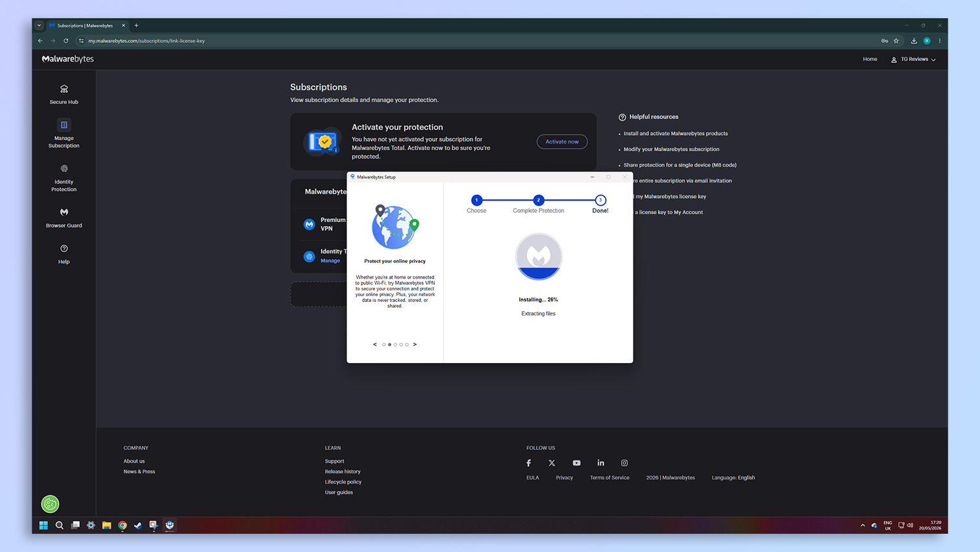Viewport: 980px width, 552px height.
Task: Change the Language: English selector
Action: click(x=733, y=477)
